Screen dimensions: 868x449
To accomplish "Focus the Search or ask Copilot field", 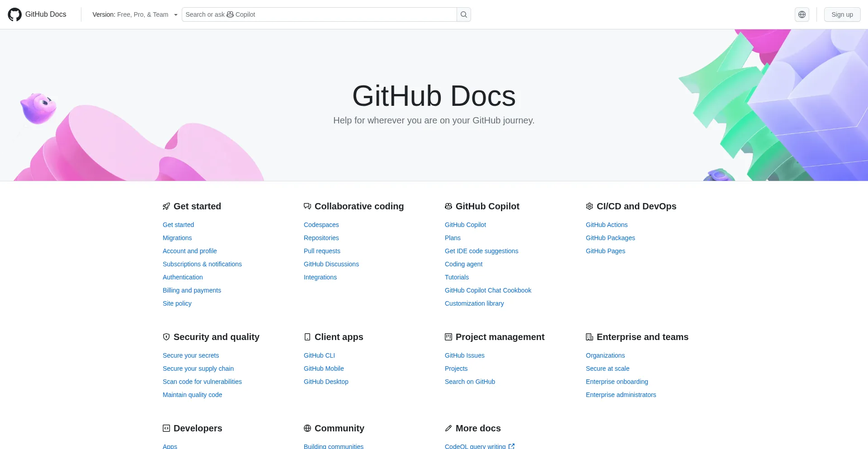I will pyautogui.click(x=319, y=14).
